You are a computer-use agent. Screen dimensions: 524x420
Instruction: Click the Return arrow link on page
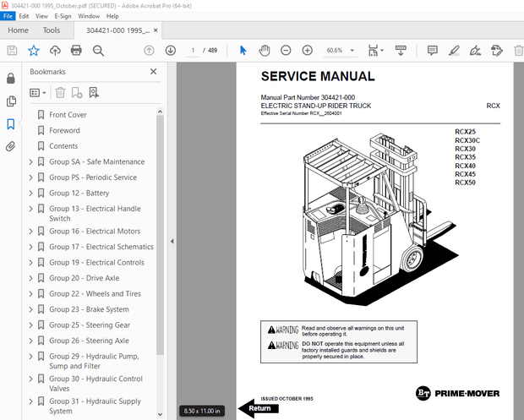point(258,409)
